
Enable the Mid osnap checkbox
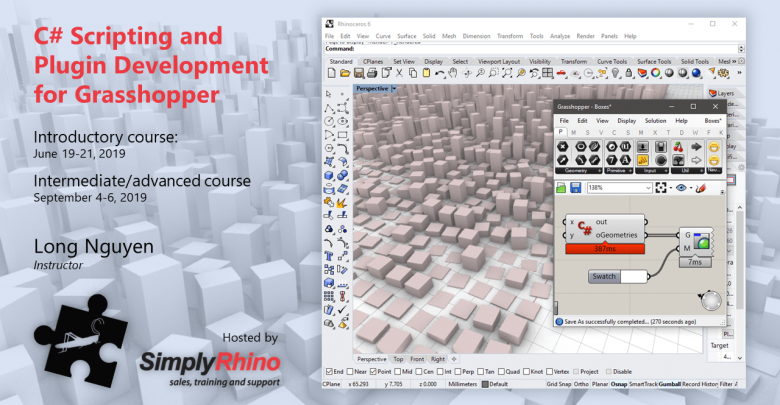point(397,372)
